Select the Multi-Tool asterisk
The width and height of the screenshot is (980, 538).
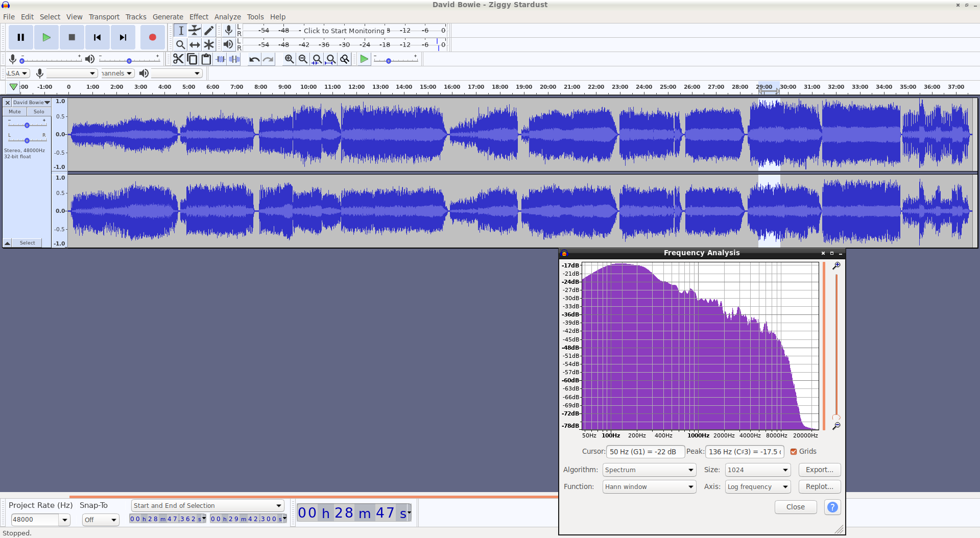tap(209, 45)
